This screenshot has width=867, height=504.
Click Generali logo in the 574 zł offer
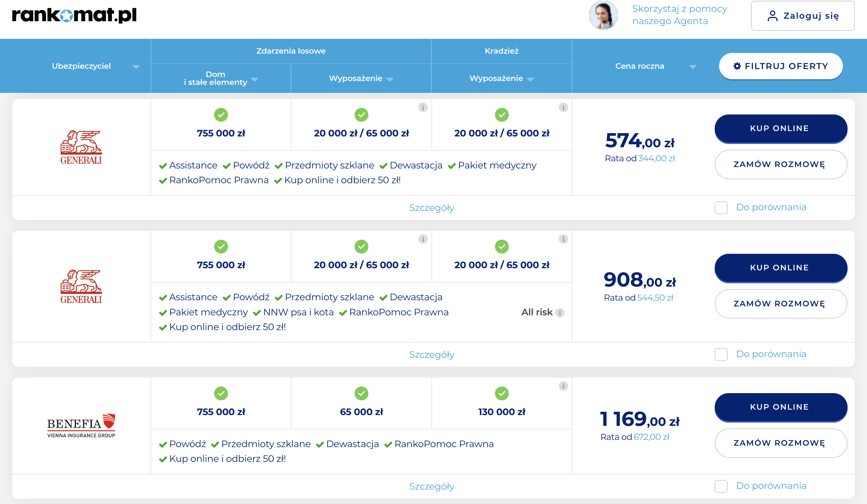(x=81, y=147)
